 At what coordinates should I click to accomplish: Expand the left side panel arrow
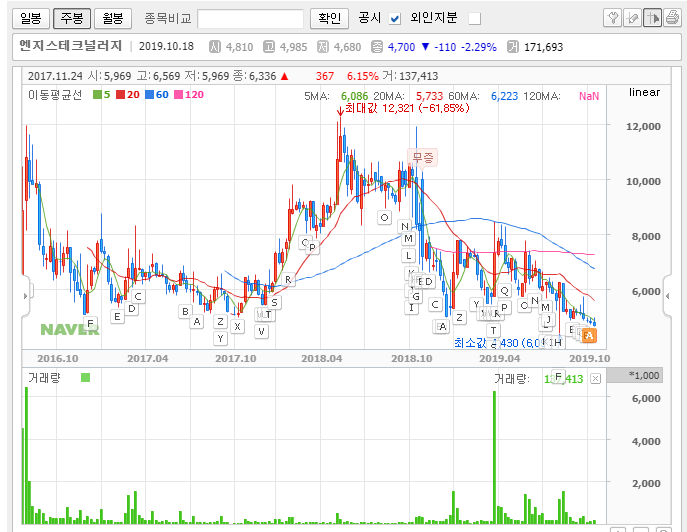point(25,296)
